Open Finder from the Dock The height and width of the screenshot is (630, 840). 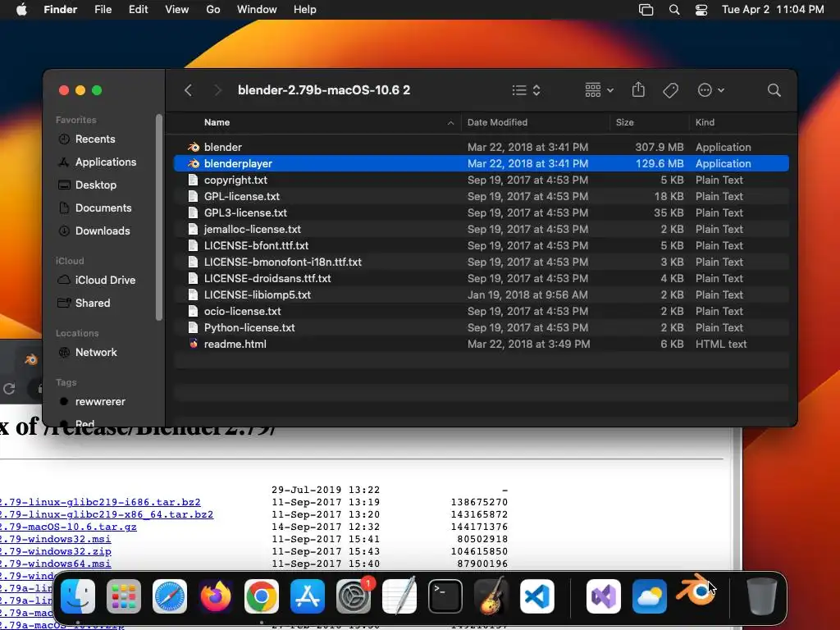(x=78, y=596)
